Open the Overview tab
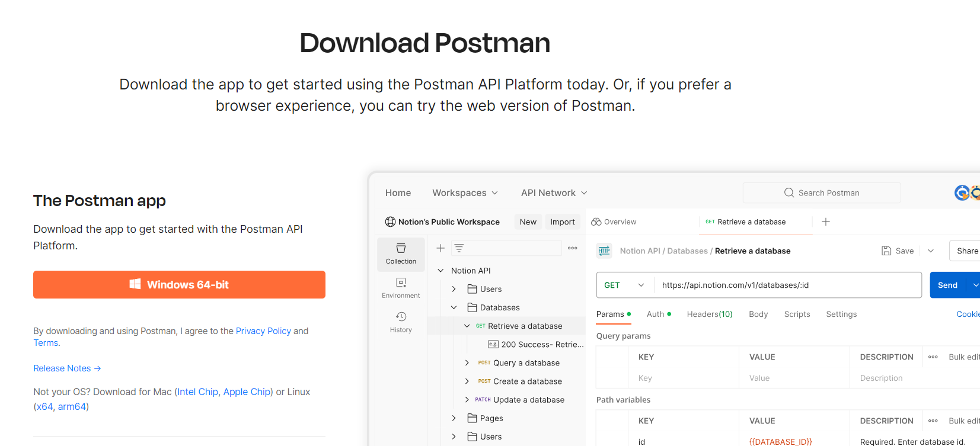980x446 pixels. [614, 222]
